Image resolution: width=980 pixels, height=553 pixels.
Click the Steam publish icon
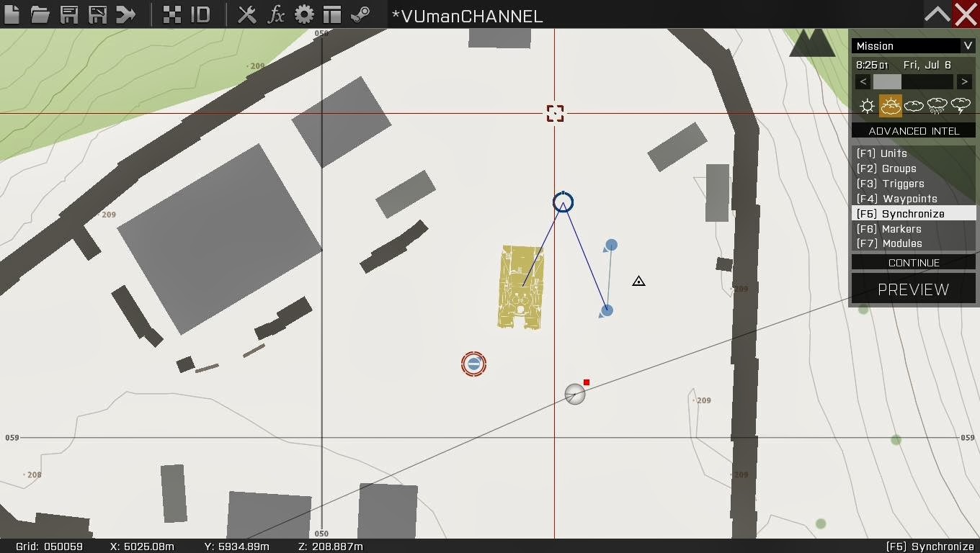pos(360,14)
